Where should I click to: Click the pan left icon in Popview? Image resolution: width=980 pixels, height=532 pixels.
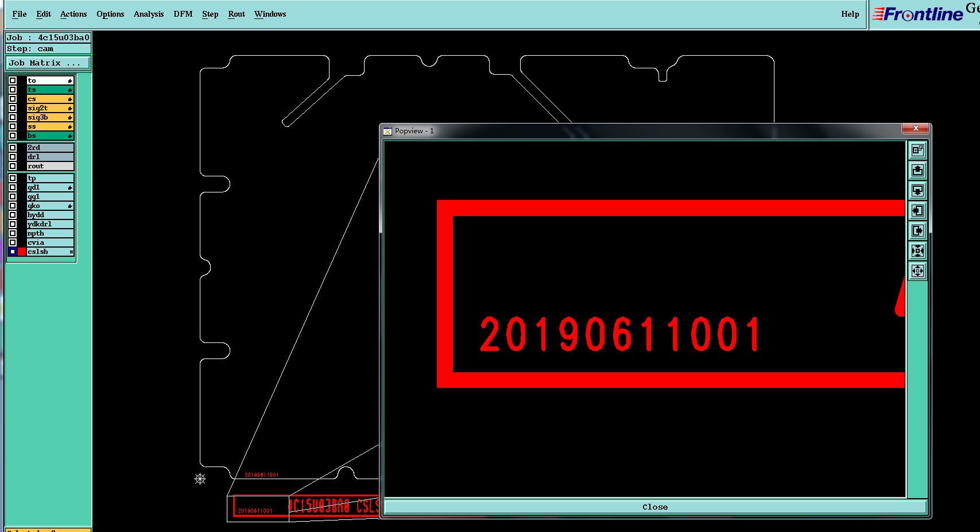coord(917,211)
